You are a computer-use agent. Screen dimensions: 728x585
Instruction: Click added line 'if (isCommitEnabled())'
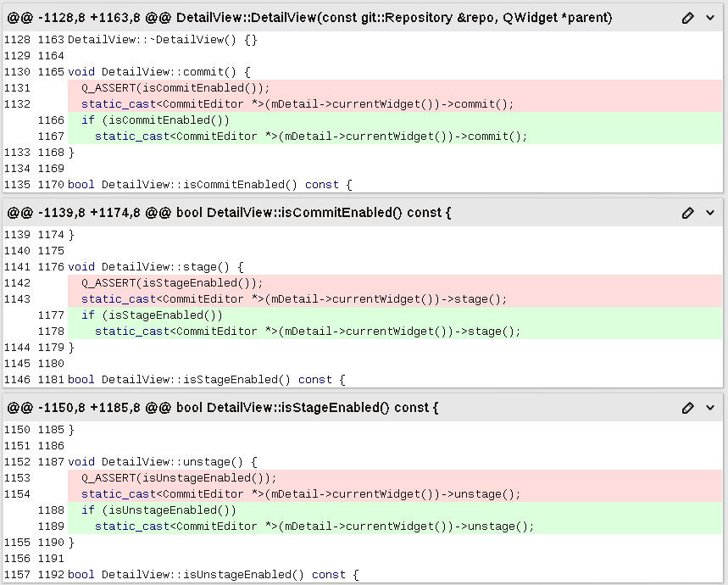coord(395,120)
